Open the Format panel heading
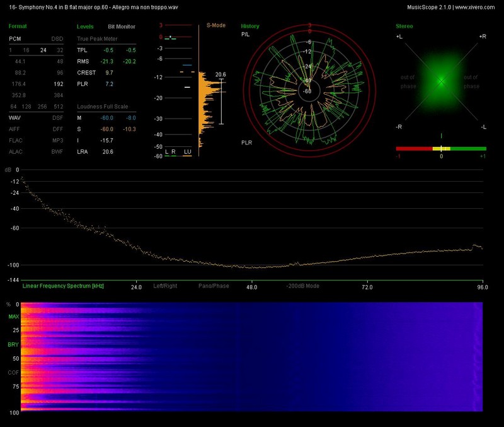 18,26
